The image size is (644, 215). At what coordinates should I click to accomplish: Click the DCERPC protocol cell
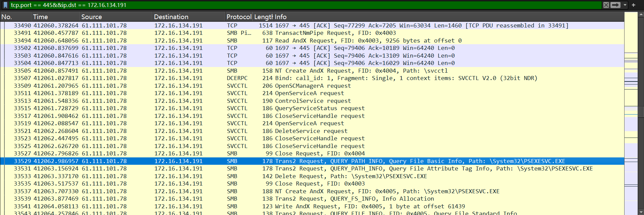point(237,78)
